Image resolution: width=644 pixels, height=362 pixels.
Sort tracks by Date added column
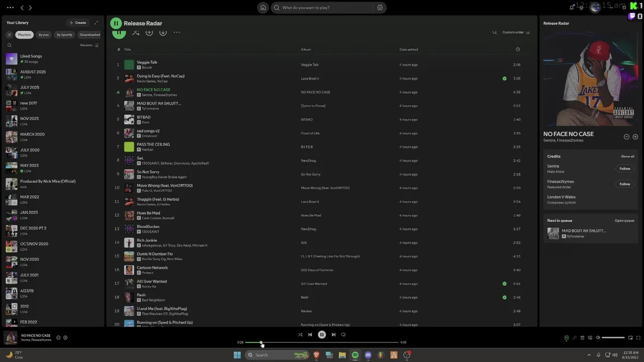[x=409, y=49]
